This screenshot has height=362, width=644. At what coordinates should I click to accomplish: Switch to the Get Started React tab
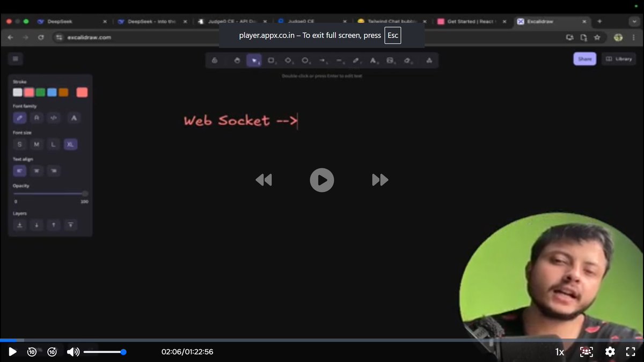click(472, 21)
